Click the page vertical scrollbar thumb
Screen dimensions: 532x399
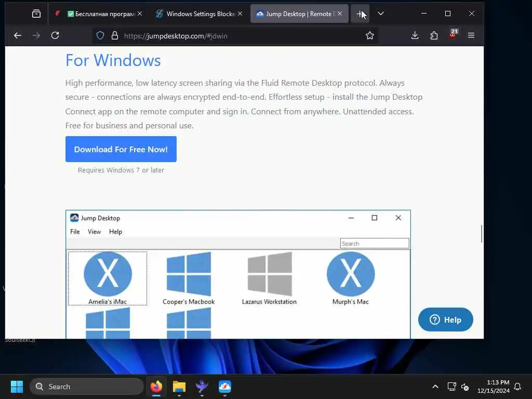482,233
